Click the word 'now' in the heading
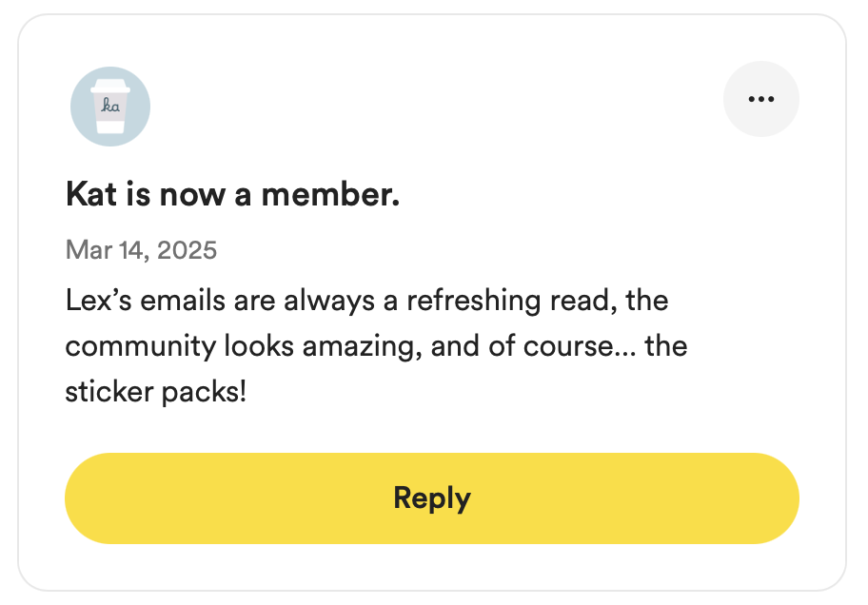Image resolution: width=868 pixels, height=605 pixels. [192, 195]
